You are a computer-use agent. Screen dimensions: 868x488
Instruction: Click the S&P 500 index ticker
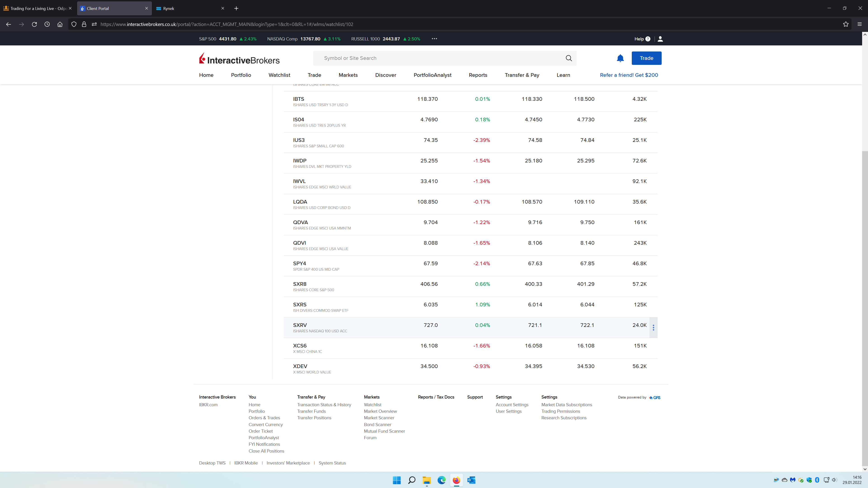click(227, 39)
